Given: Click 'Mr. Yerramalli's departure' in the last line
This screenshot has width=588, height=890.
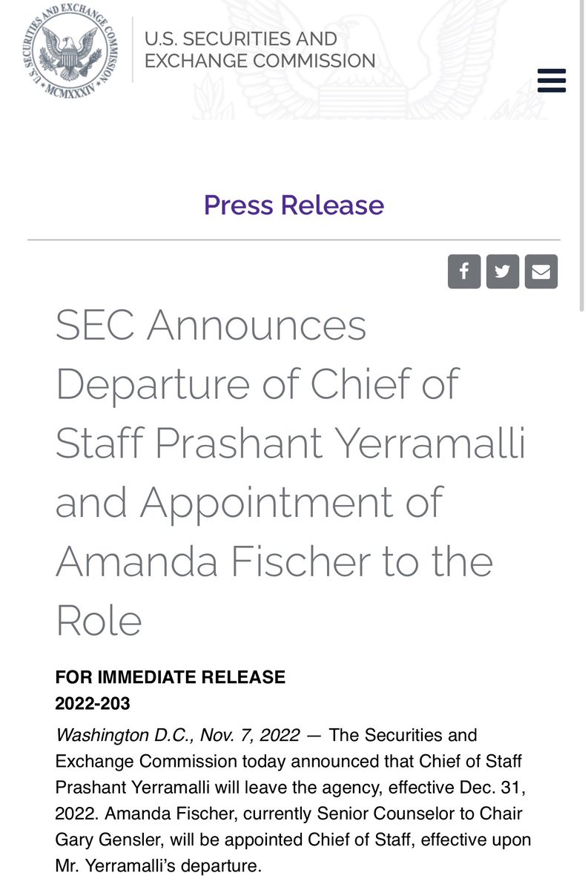Looking at the screenshot, I should tap(159, 865).
